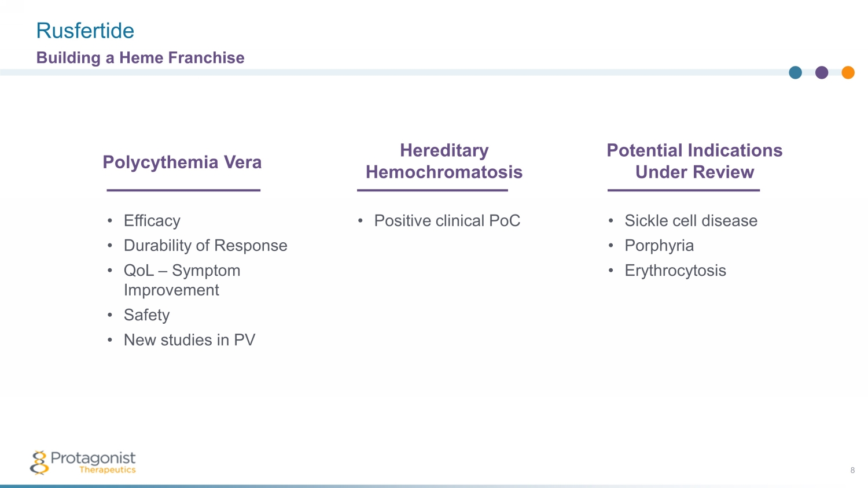Select the Rusfertide slide title
868x488 pixels.
pos(85,31)
